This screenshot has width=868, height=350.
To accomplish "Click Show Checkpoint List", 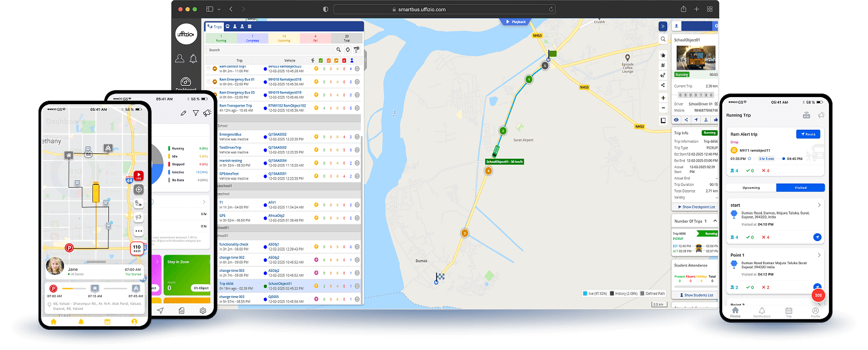I will pos(694,207).
